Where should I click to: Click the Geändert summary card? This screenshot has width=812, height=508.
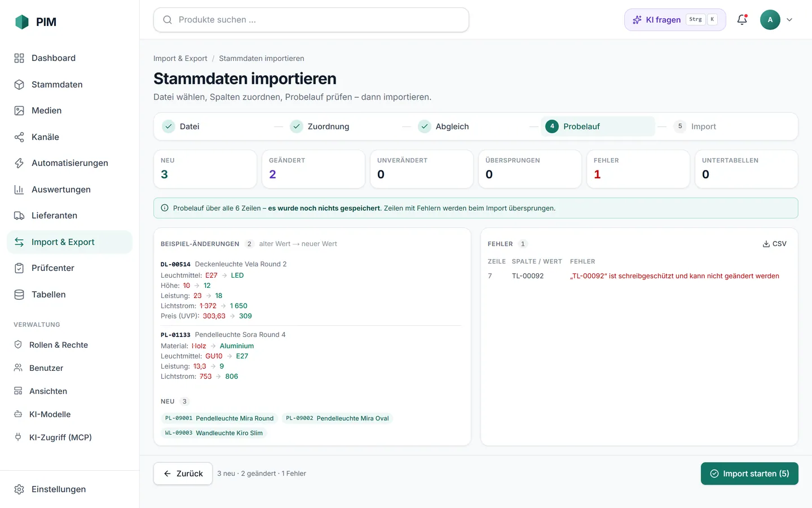click(314, 169)
